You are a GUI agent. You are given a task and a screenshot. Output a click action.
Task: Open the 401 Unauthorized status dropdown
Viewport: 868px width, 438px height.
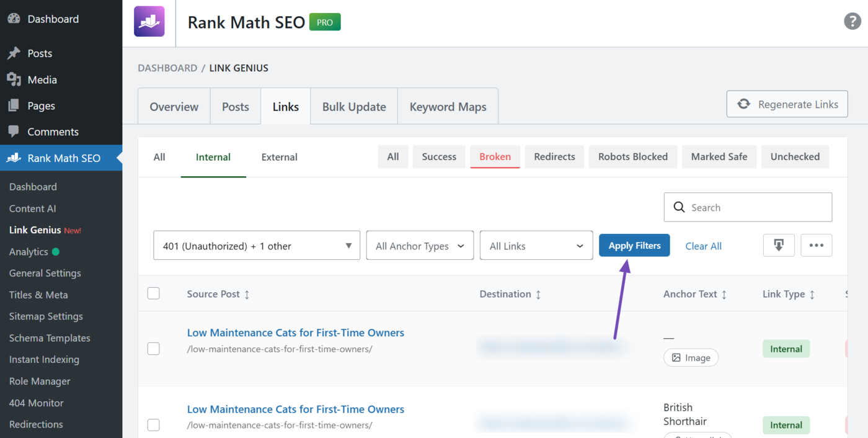pyautogui.click(x=256, y=245)
